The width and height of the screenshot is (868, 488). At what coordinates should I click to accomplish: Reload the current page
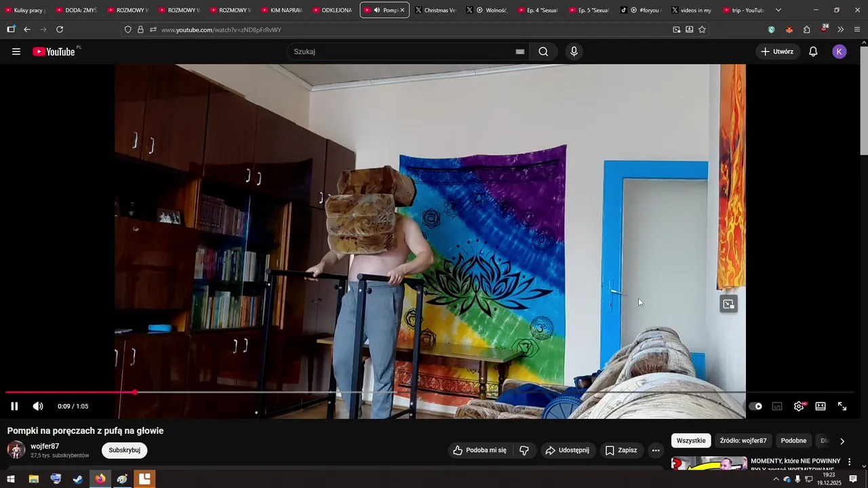point(60,30)
